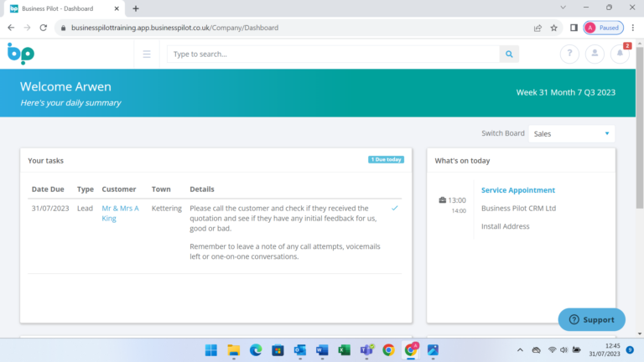Close the Business Pilot Dashboard tab
The width and height of the screenshot is (644, 362).
click(117, 8)
